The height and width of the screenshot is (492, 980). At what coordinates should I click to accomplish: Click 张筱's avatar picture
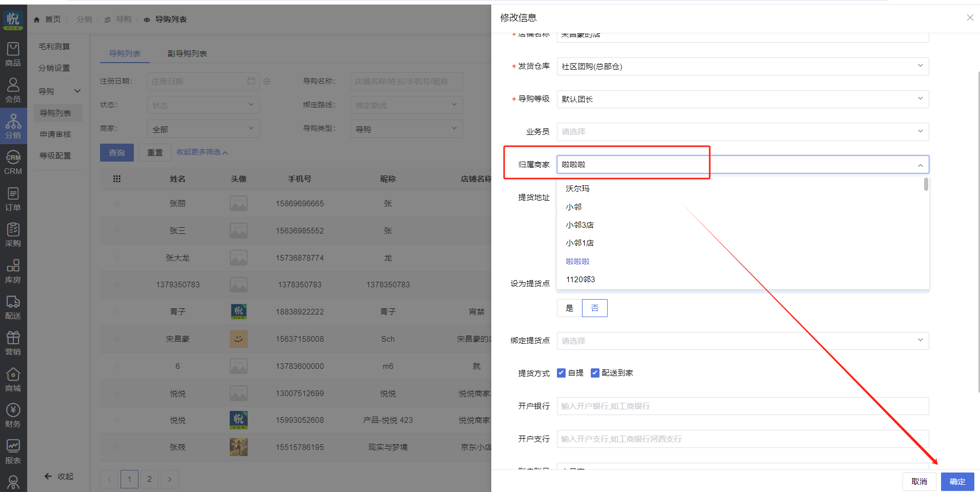click(238, 447)
